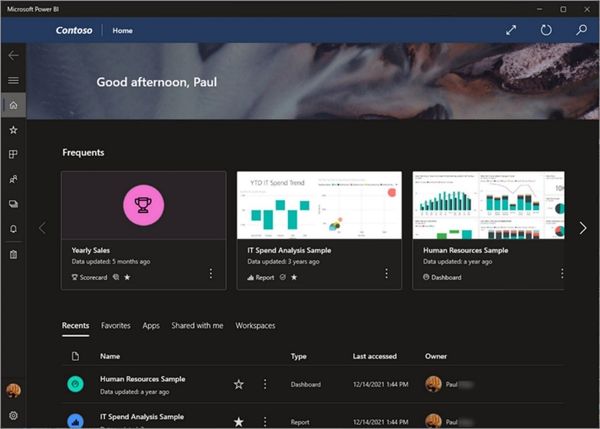The image size is (600, 429).
Task: Click the refresh icon in header
Action: tap(546, 30)
